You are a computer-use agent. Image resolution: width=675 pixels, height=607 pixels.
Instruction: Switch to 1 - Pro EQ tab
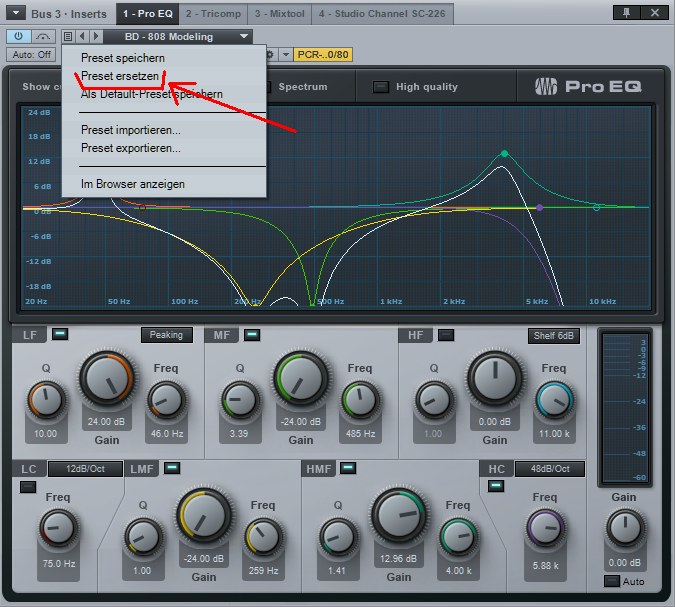coord(148,14)
